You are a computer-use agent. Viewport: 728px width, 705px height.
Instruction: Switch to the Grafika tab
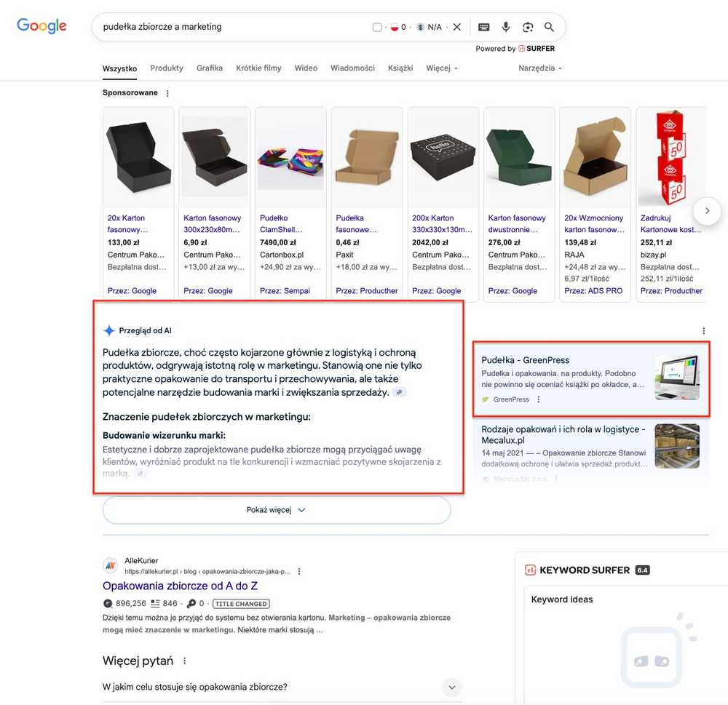click(x=209, y=68)
